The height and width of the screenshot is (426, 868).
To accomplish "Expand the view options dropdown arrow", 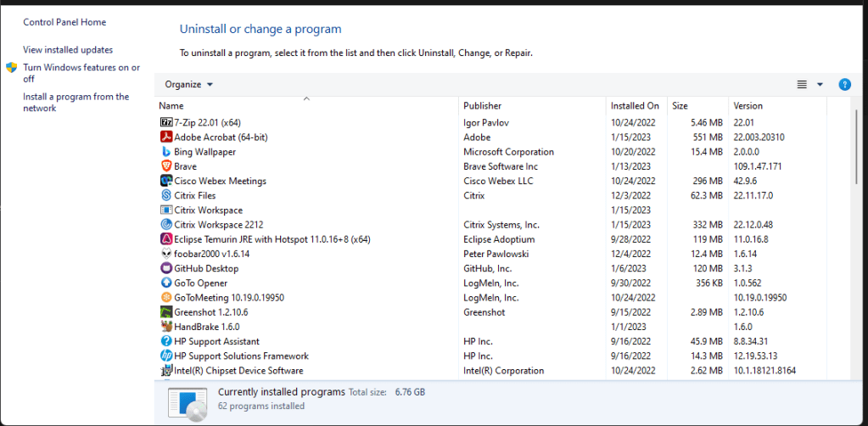I will click(x=820, y=85).
